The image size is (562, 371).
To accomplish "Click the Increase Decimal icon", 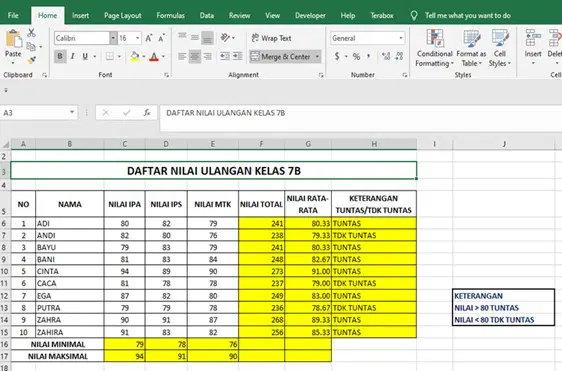I will pyautogui.click(x=386, y=56).
